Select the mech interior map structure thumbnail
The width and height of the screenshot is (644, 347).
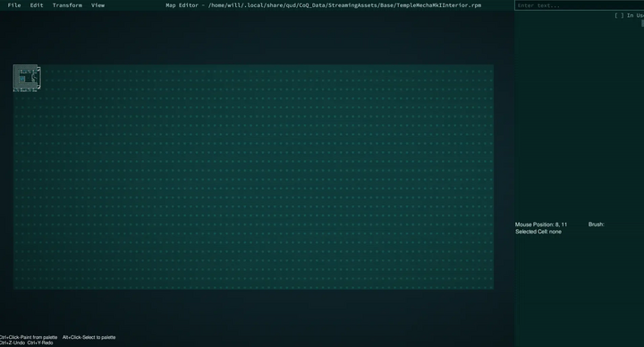27,78
